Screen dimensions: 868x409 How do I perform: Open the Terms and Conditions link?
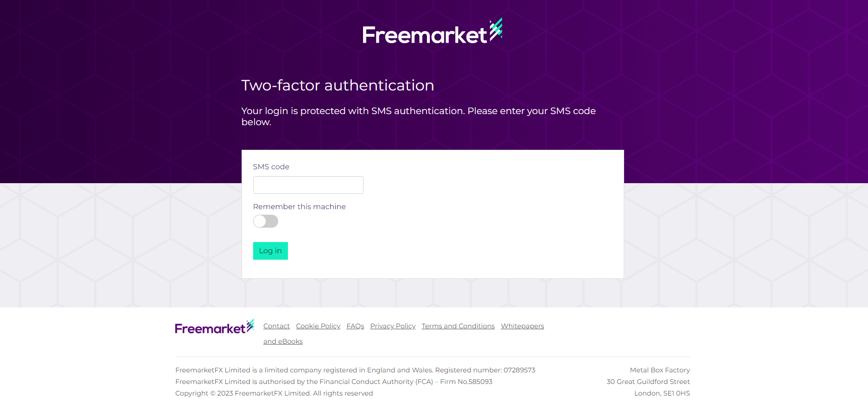pos(458,326)
